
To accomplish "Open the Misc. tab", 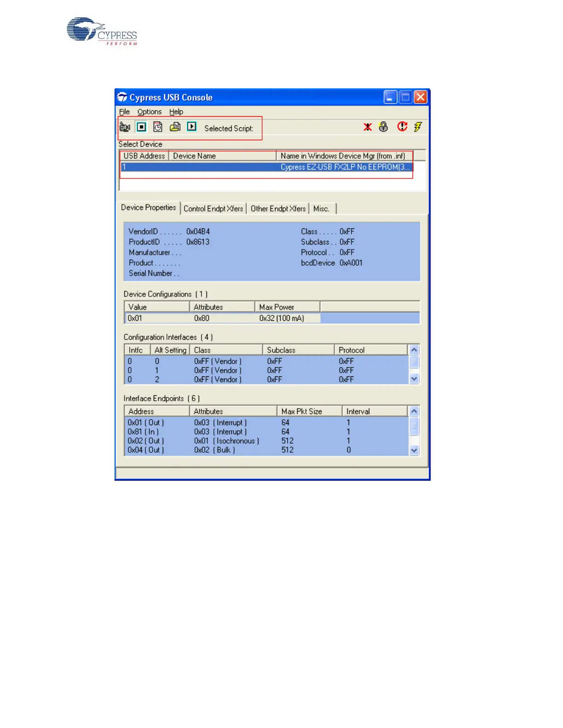I will 321,209.
